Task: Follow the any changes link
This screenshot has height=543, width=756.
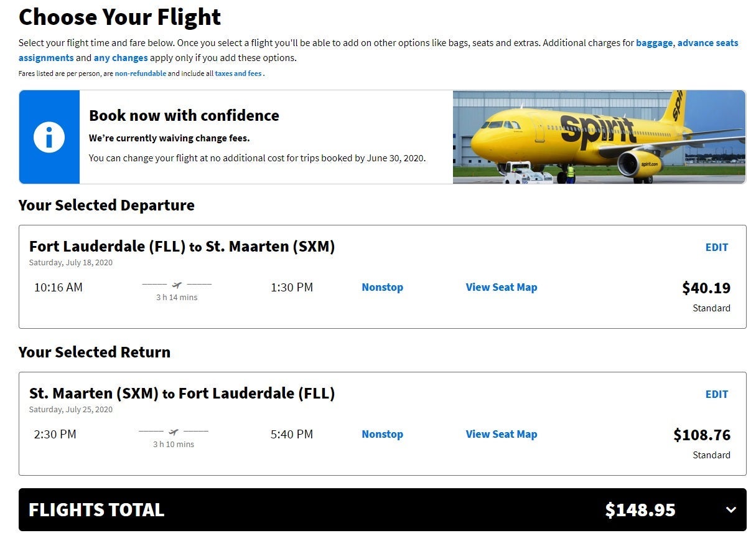Action: click(121, 58)
